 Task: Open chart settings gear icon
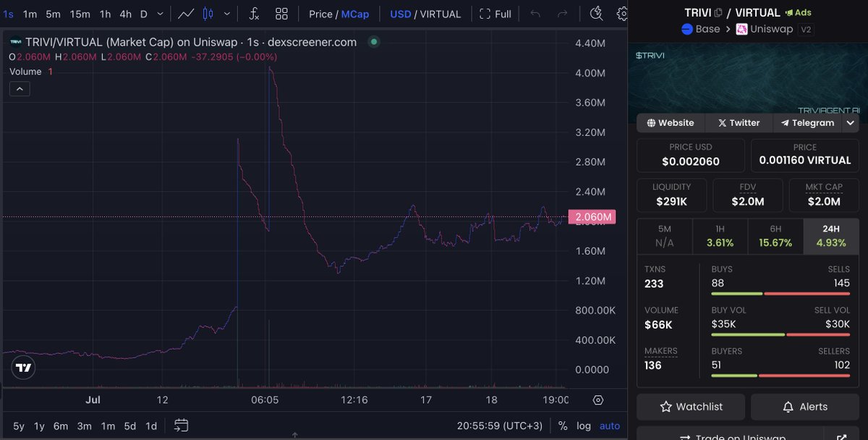pyautogui.click(x=622, y=14)
